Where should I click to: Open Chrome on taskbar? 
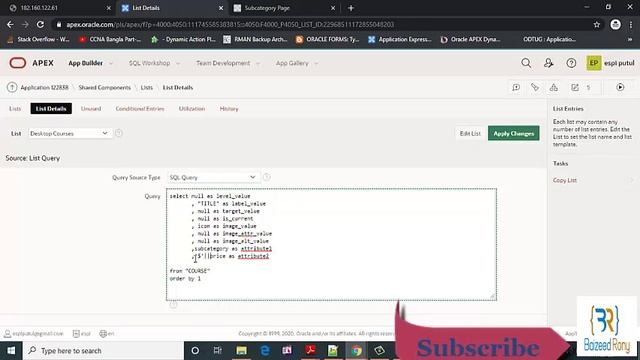pyautogui.click(x=357, y=351)
